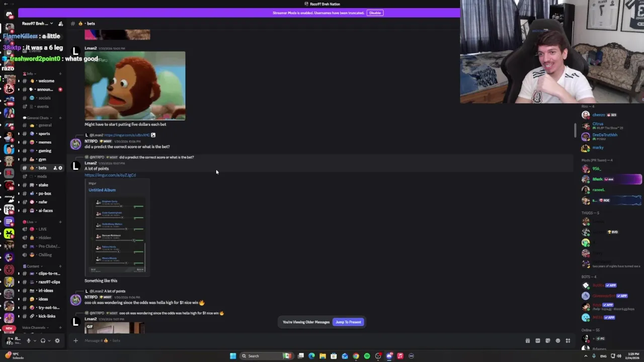Screen dimensions: 644x362
Task: Open the try-not-to channel
Action: [x=43, y=308]
